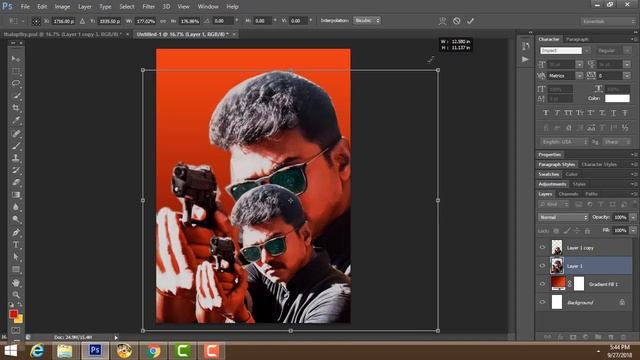Toggle maintain aspect ratio link
The image size is (640, 360).
(163, 21)
